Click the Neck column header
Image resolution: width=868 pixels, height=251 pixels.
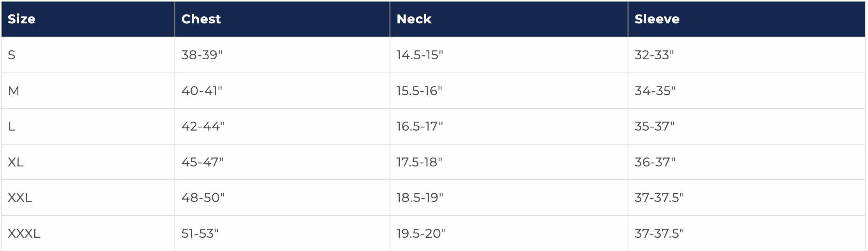tap(414, 19)
